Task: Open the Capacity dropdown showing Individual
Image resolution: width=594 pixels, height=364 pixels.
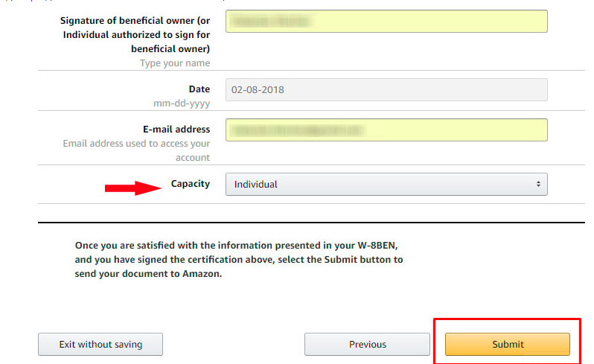Action: coord(386,184)
